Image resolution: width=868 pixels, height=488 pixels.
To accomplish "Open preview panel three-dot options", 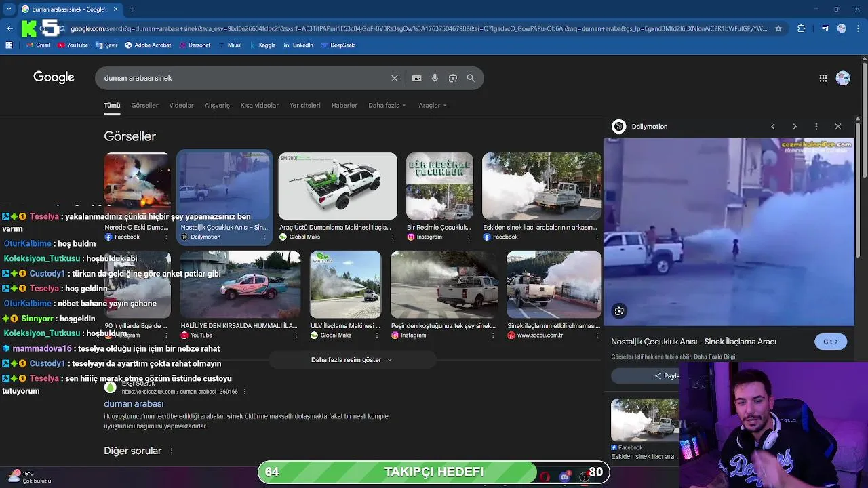I will [816, 127].
